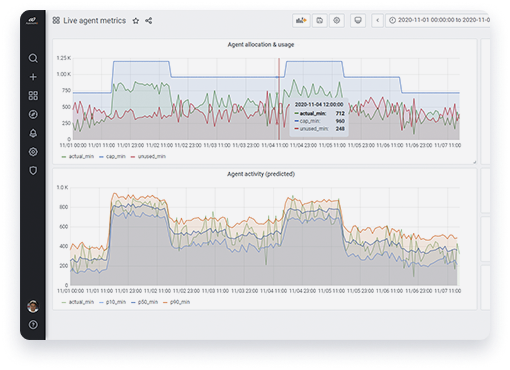
Task: Toggle p90_min series in the bottom legend
Action: (x=176, y=302)
